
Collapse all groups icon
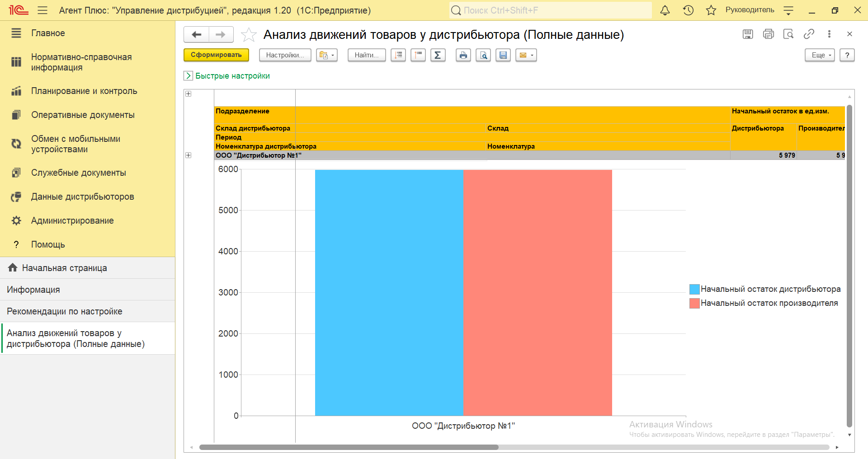coord(418,55)
